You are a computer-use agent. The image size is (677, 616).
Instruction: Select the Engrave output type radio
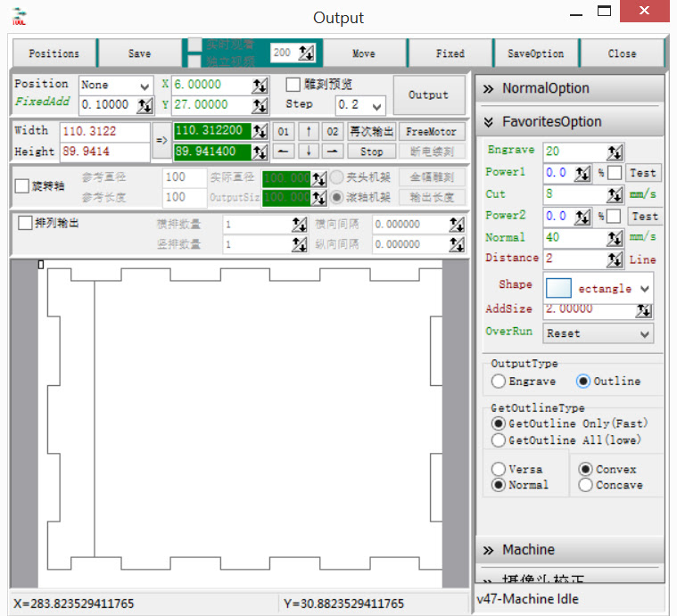499,381
